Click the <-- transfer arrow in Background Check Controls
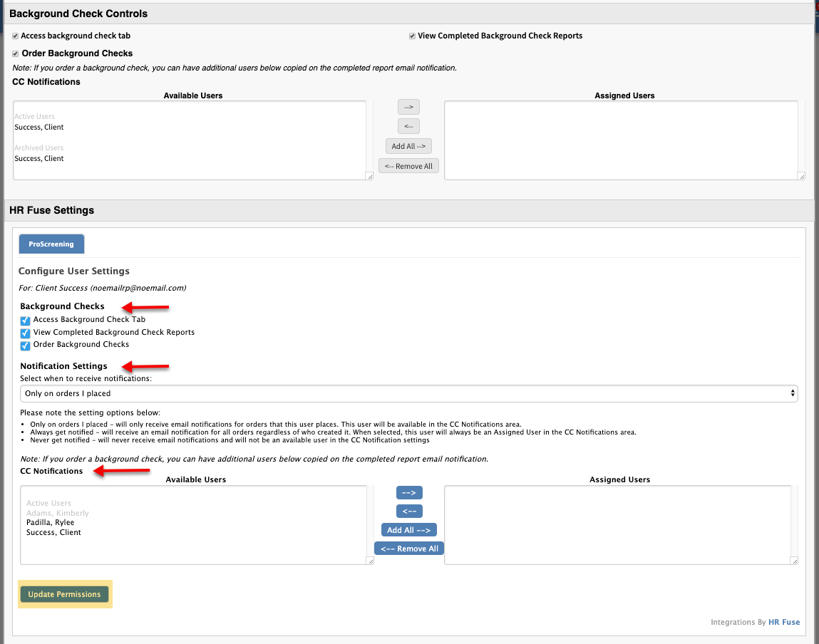819x644 pixels. coord(408,126)
